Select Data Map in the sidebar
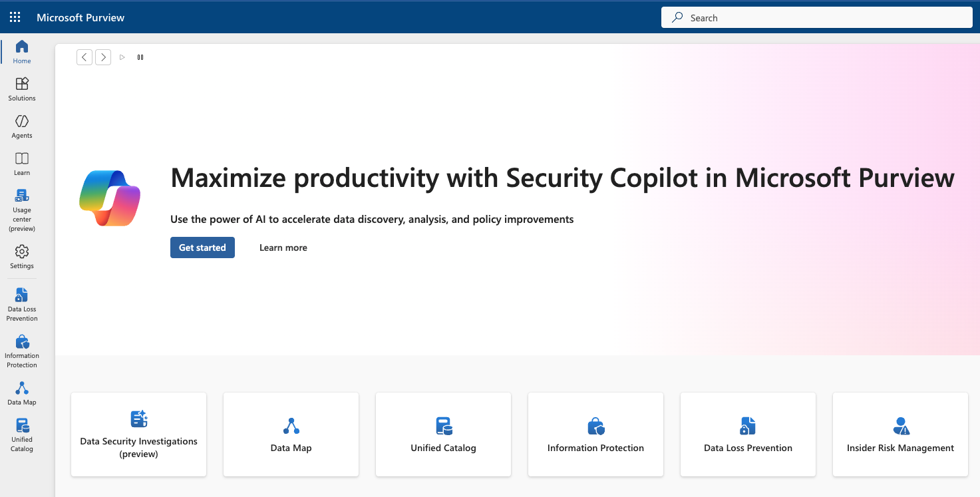The height and width of the screenshot is (497, 980). [22, 393]
